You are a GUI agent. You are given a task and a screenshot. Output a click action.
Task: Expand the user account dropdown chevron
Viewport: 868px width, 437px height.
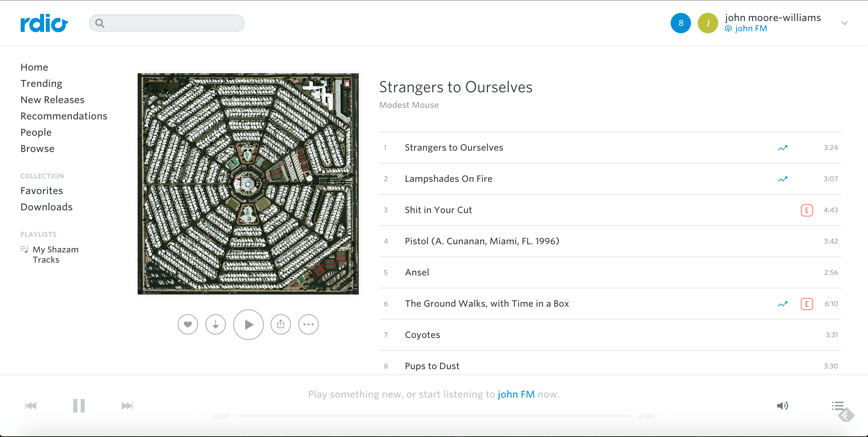[x=845, y=23]
